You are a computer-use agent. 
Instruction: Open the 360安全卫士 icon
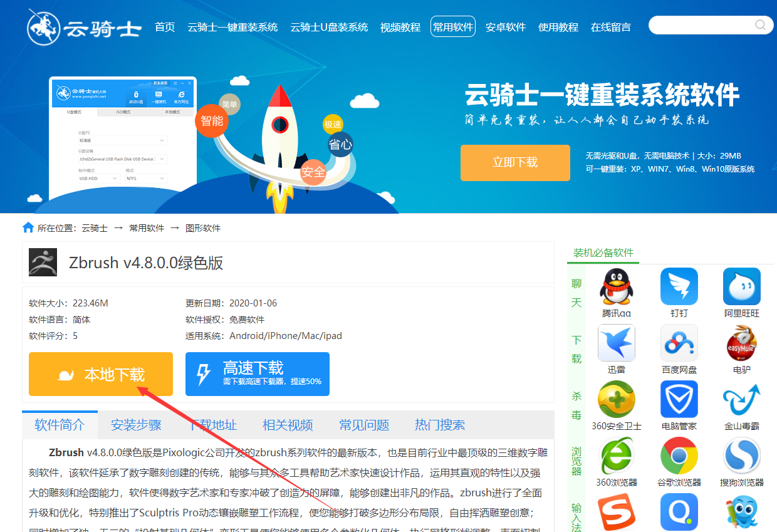coord(617,400)
